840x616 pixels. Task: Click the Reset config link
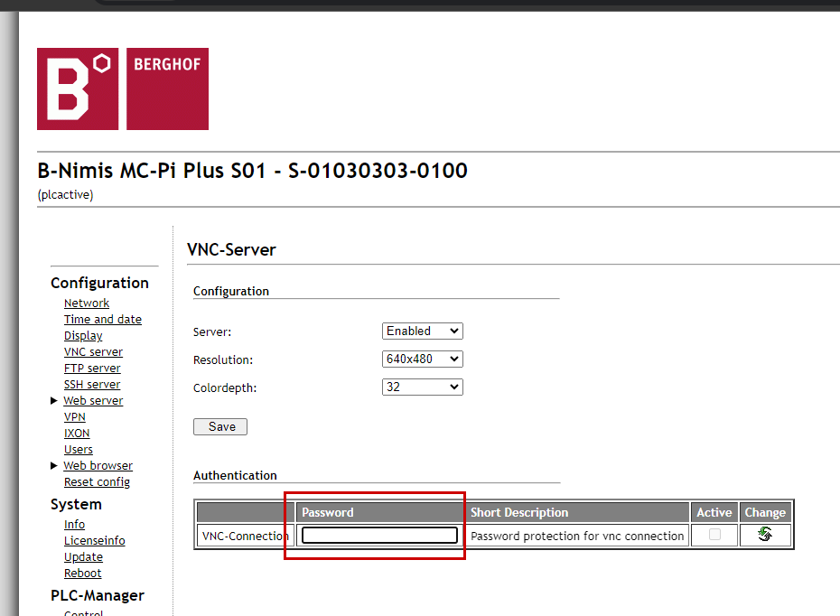pos(97,482)
